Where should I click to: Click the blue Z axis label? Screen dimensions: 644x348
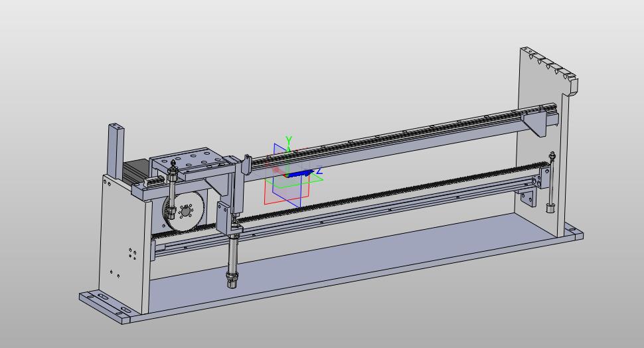tap(319, 171)
